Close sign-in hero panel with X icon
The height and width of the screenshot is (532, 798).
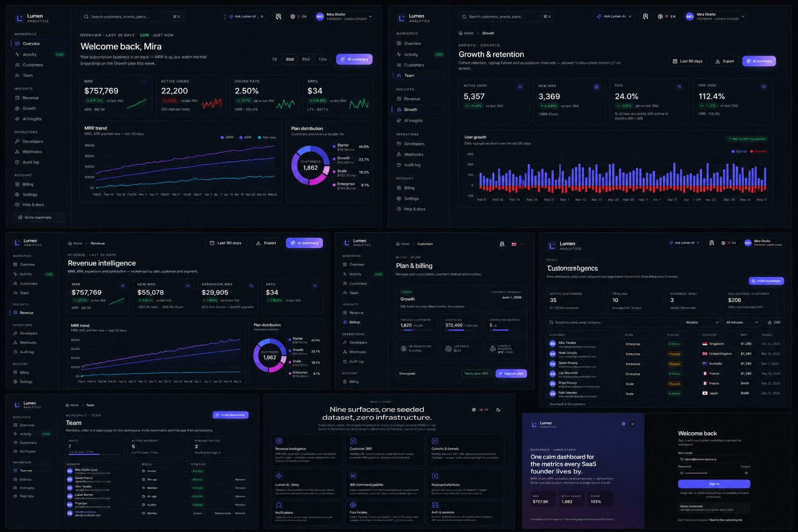pos(633,424)
